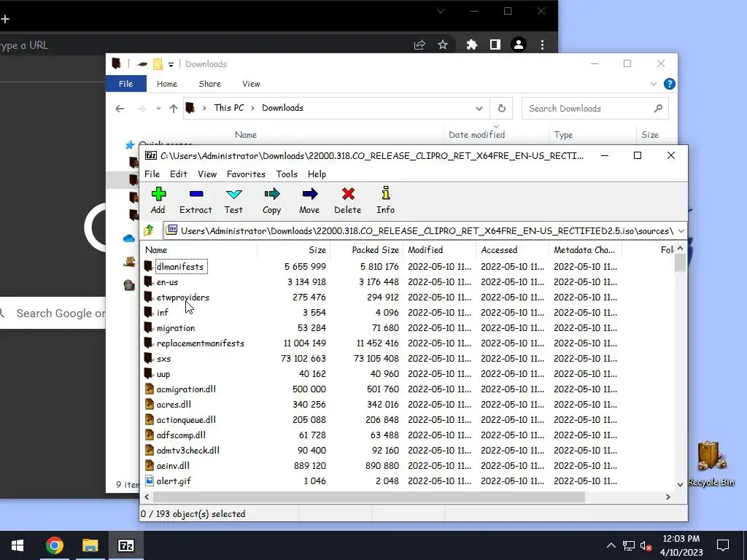
Task: Open Recycle Bin on the desktop
Action: point(711,464)
